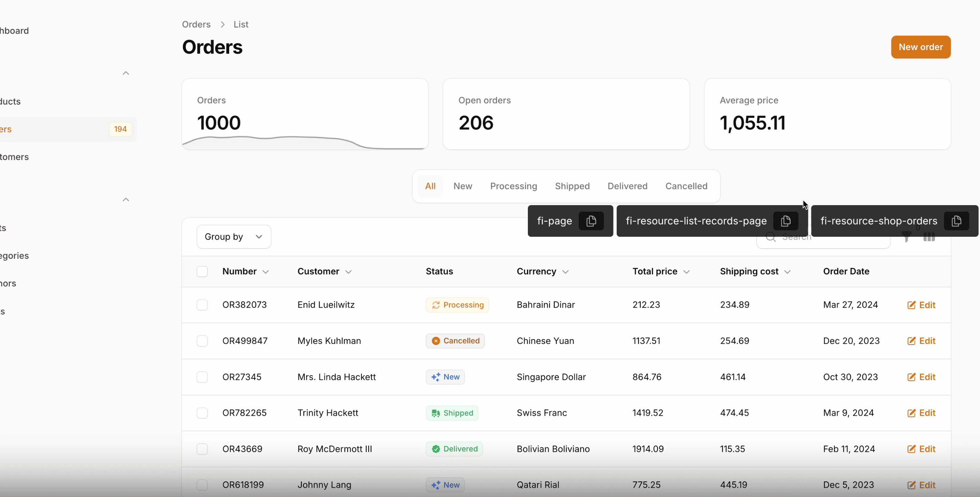Viewport: 980px width, 497px height.
Task: Sort by the Customer column
Action: pos(324,272)
